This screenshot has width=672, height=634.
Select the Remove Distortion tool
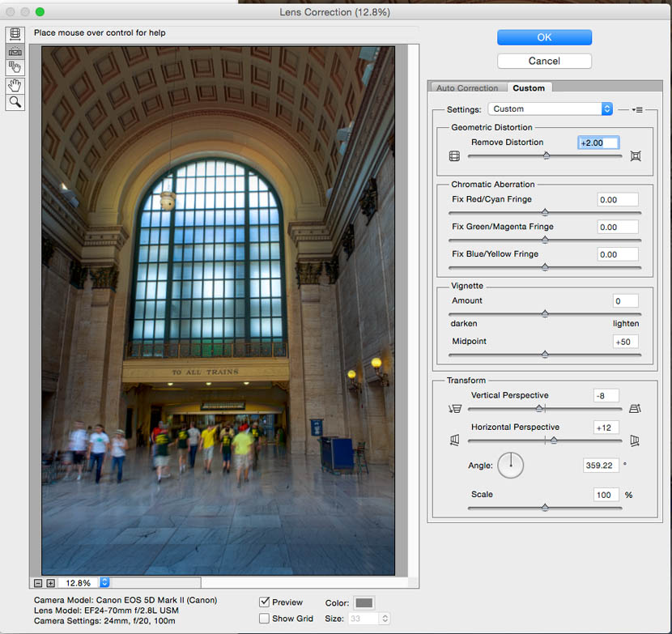pos(15,34)
